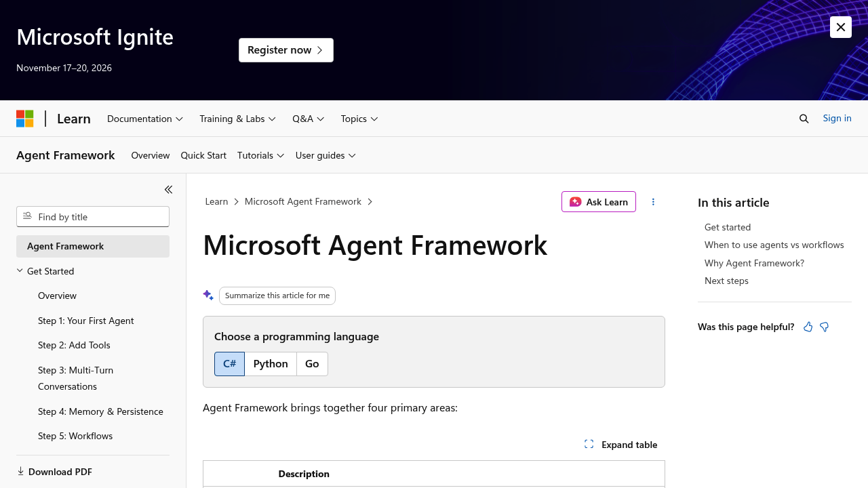Expand the User guides dropdown
Viewport: 868px width, 488px height.
tap(325, 155)
